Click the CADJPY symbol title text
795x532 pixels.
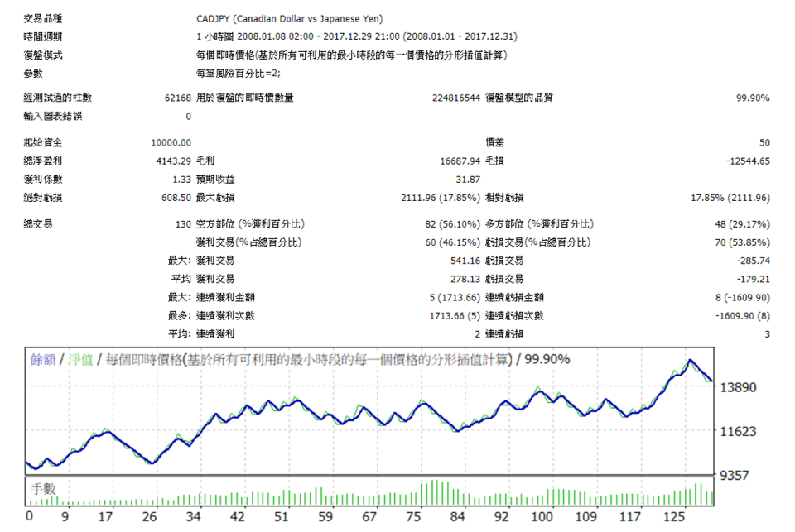tap(289, 18)
